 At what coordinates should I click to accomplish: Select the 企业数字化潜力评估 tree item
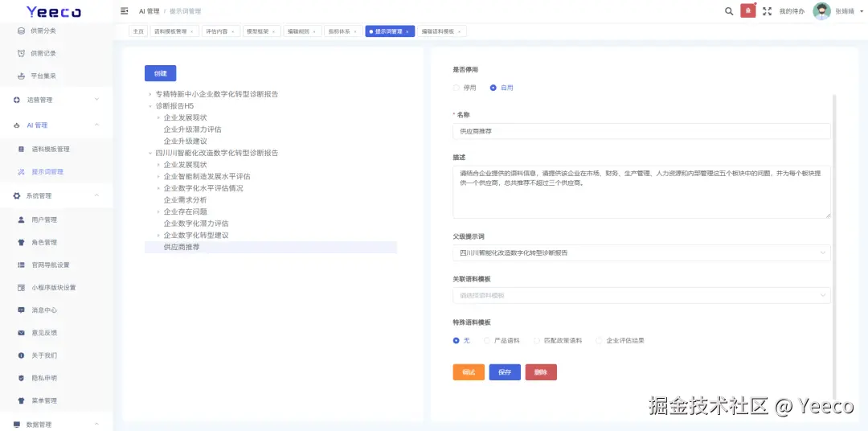point(196,224)
